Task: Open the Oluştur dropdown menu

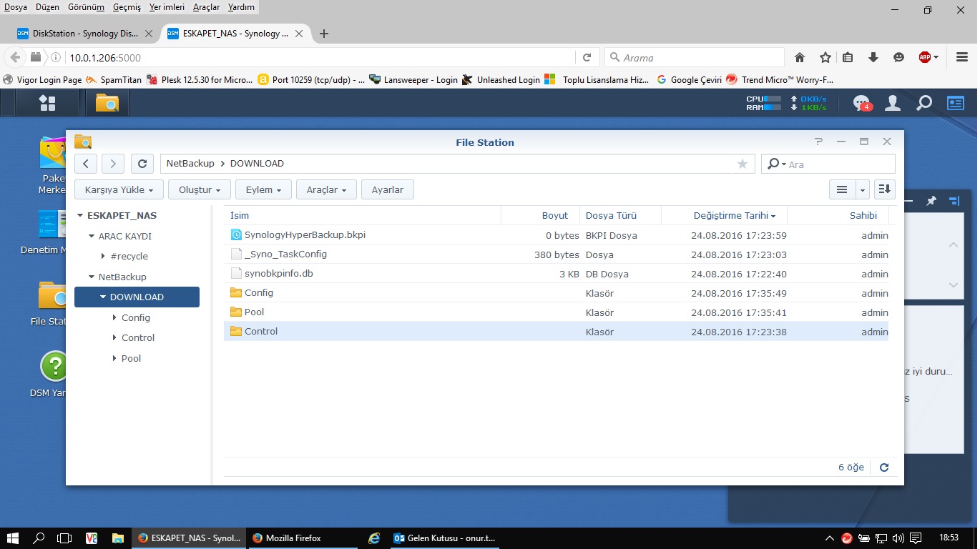Action: (x=200, y=190)
